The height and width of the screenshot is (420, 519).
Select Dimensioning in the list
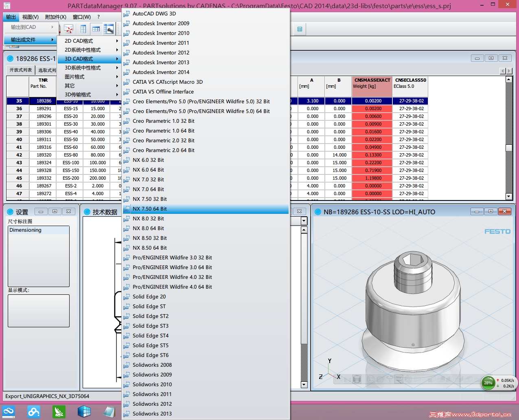tap(39, 230)
